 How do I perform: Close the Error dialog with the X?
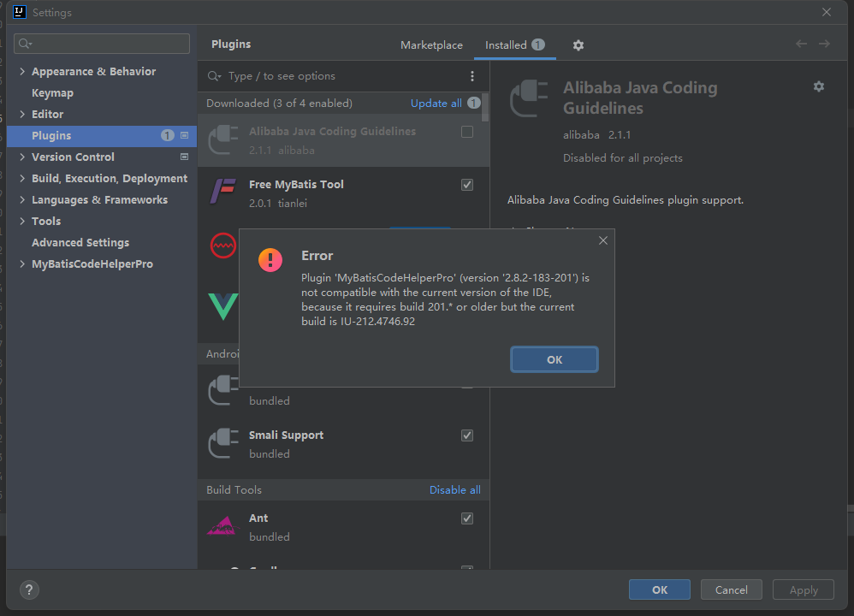click(603, 240)
